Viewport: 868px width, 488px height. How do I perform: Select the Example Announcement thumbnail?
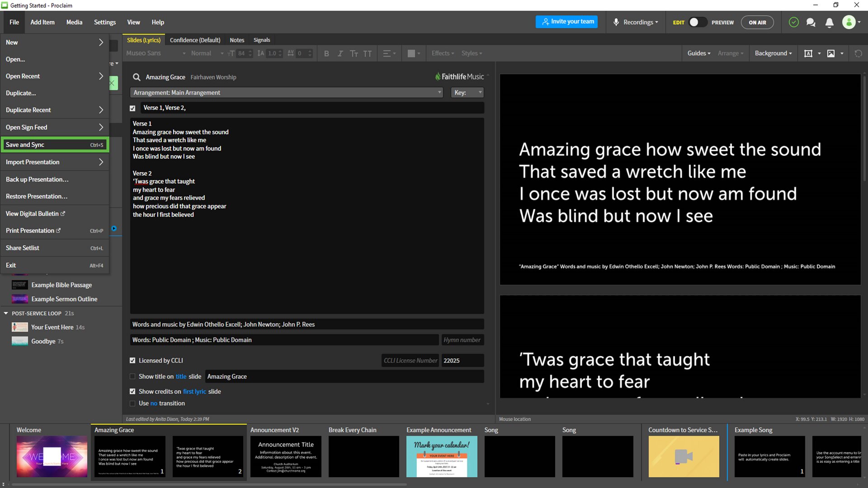click(x=442, y=456)
